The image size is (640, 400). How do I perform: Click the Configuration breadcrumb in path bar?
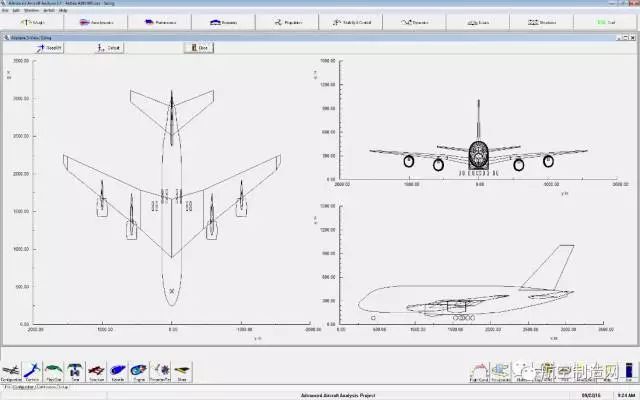coord(23,387)
